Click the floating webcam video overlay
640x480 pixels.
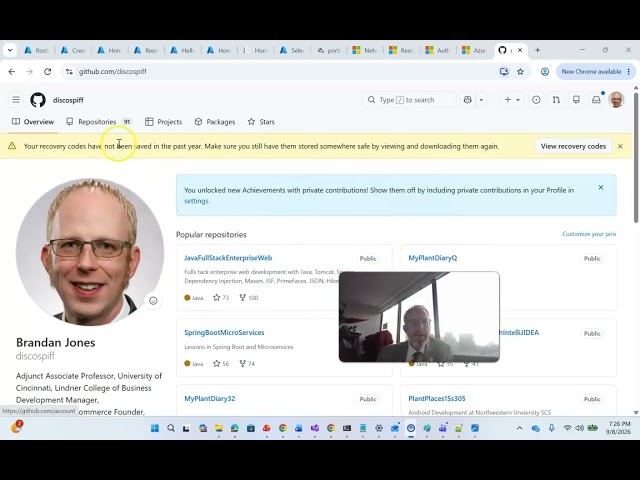[419, 317]
